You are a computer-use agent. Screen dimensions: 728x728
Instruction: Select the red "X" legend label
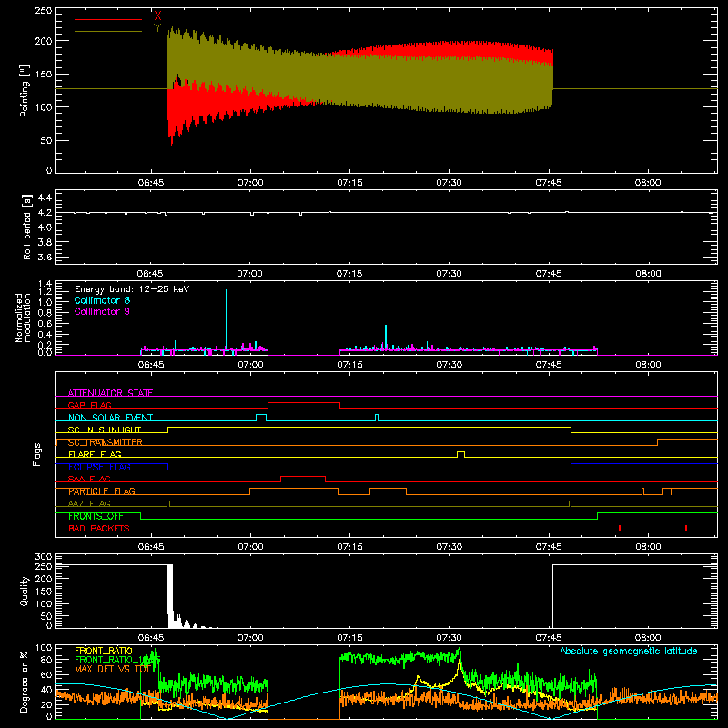[x=157, y=16]
